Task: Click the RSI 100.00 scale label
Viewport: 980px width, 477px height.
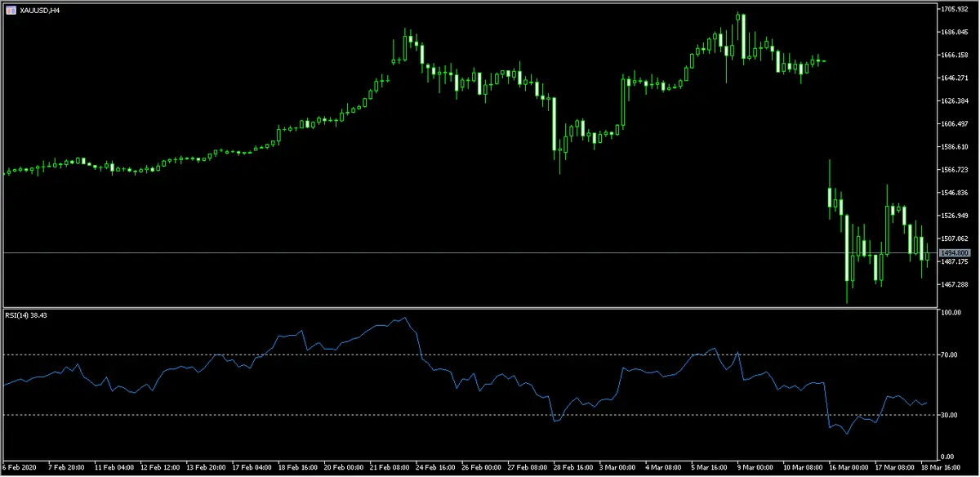Action: point(950,314)
